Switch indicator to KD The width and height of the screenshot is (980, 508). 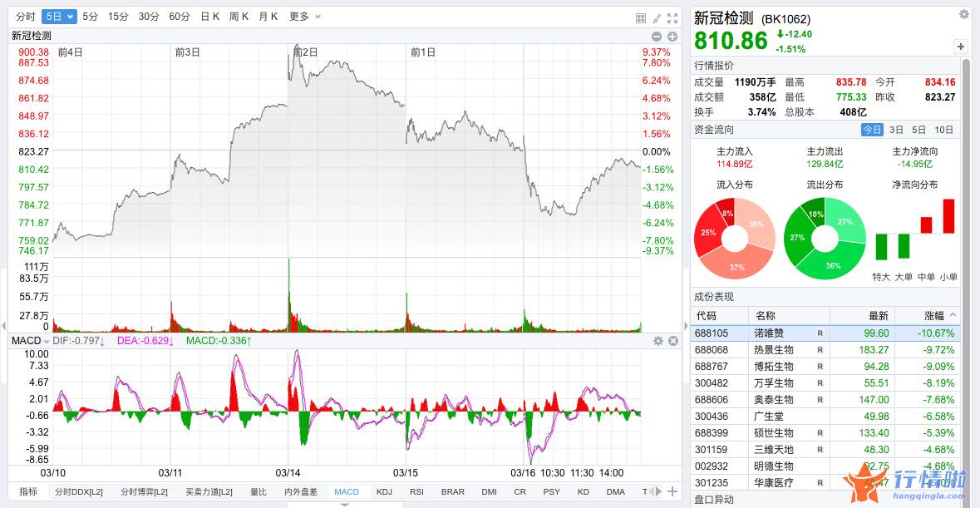[584, 491]
